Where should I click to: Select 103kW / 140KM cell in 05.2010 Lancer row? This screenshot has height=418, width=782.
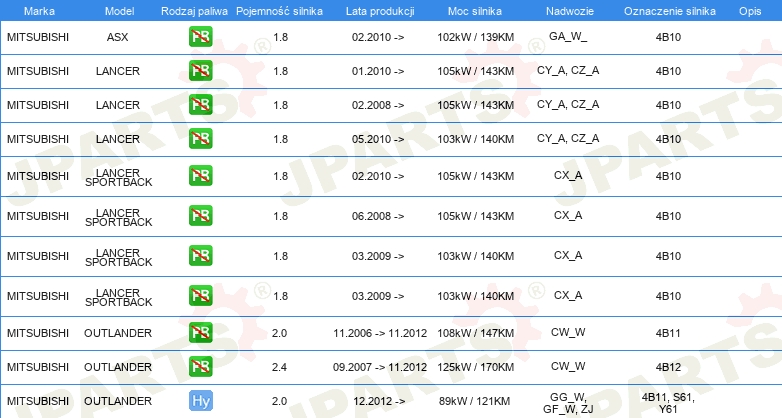tap(475, 139)
